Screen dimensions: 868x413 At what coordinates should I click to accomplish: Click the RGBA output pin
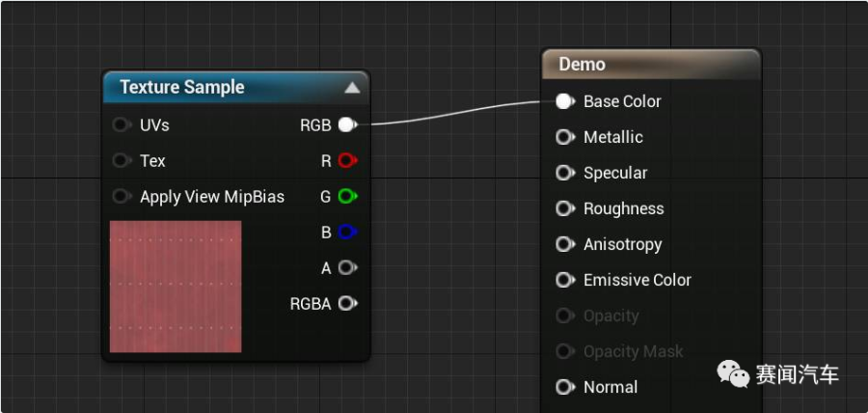pyautogui.click(x=347, y=303)
